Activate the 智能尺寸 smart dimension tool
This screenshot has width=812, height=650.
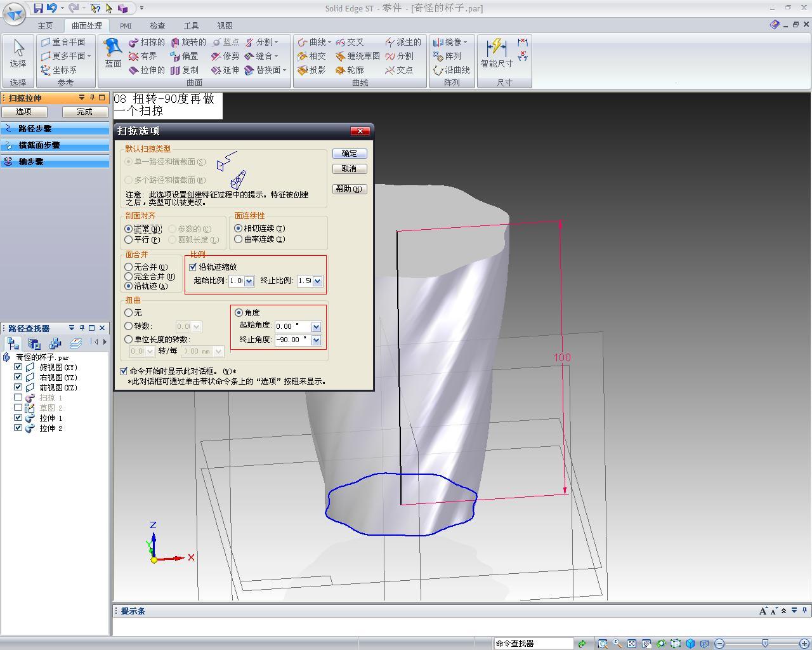[497, 53]
